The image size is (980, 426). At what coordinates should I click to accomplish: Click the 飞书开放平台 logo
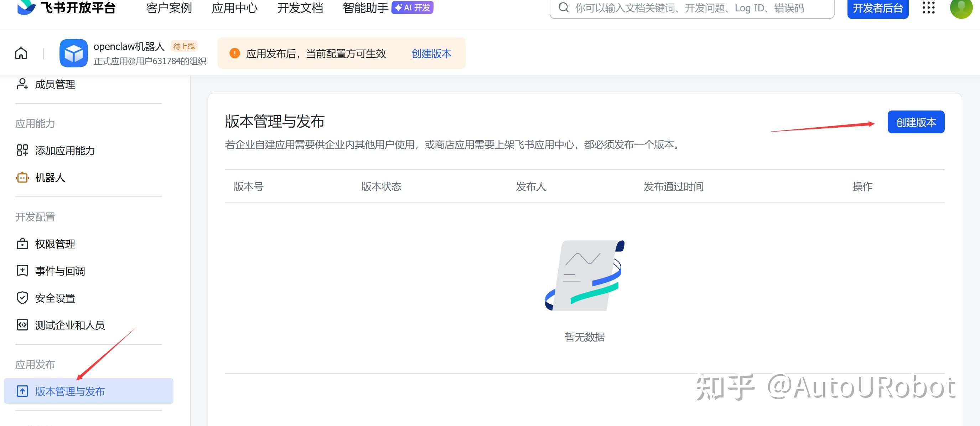(x=67, y=7)
